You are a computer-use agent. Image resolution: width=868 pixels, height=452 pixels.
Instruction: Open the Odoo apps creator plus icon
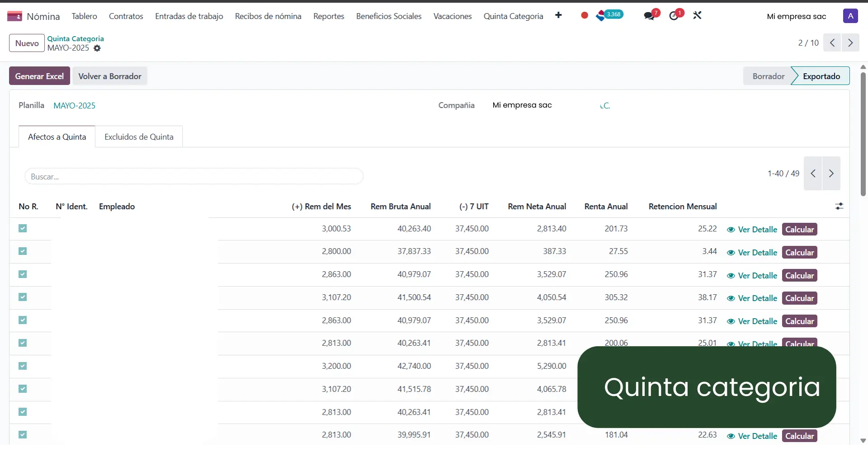559,15
